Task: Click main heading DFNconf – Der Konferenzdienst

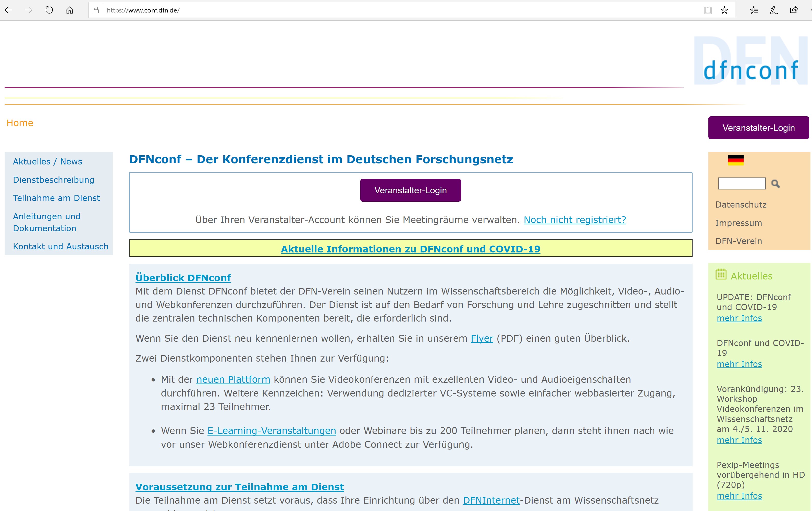Action: 321,159
